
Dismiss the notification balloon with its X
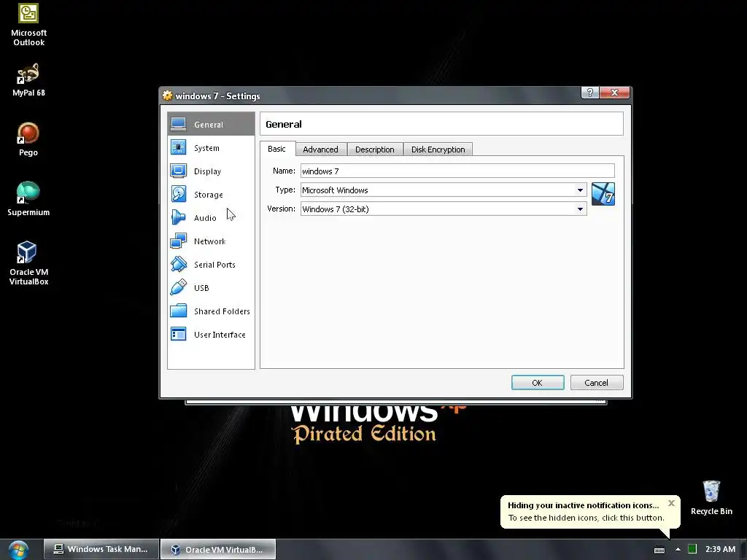pyautogui.click(x=671, y=503)
